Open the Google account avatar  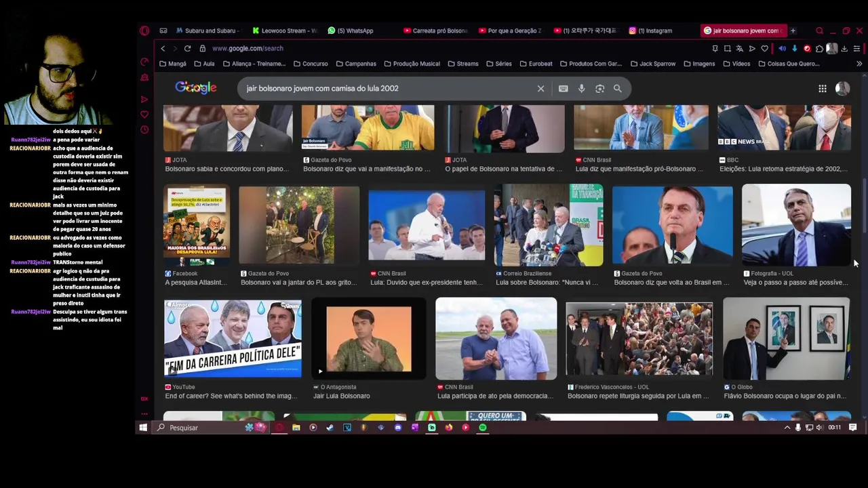pyautogui.click(x=843, y=89)
